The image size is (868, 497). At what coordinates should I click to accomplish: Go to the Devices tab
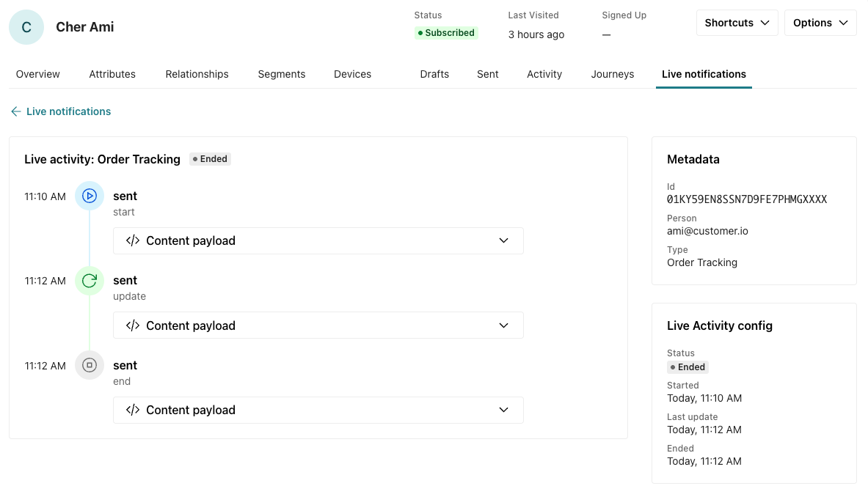[353, 74]
